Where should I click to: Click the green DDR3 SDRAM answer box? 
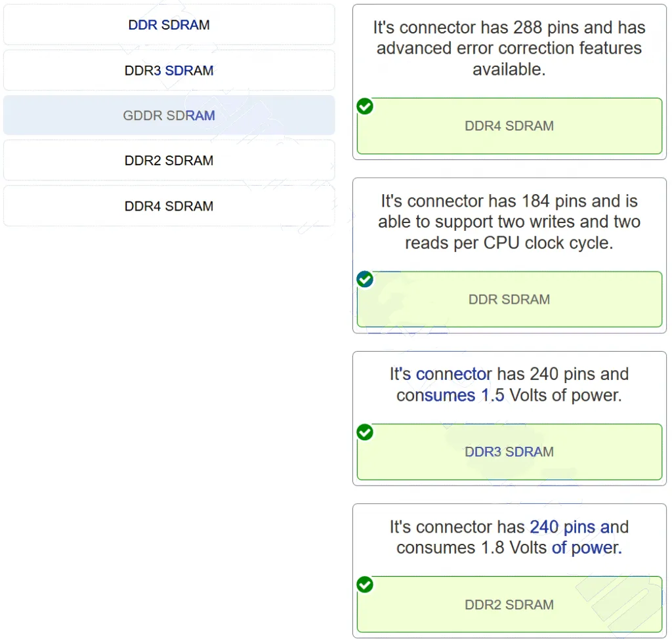(509, 452)
